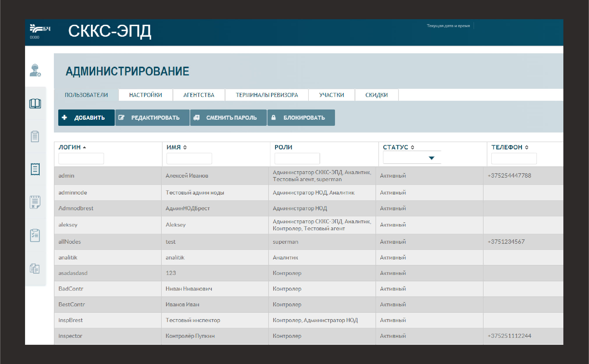Open the open-book sidebar icon
This screenshot has height=364, width=589.
[35, 103]
